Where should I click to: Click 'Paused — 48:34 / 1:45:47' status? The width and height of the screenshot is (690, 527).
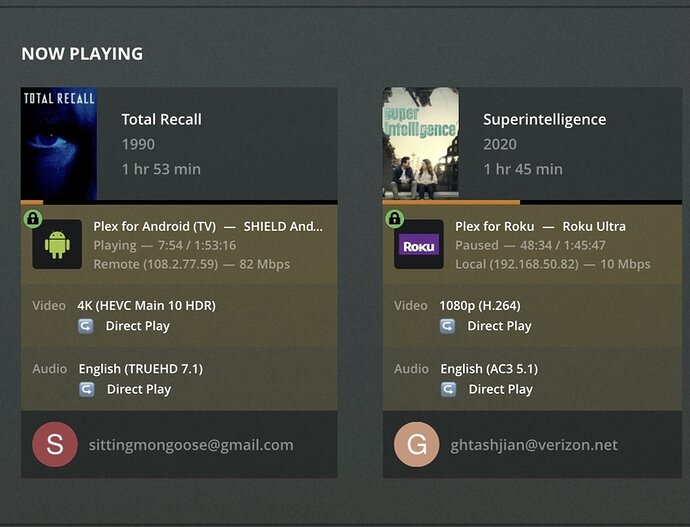point(530,245)
